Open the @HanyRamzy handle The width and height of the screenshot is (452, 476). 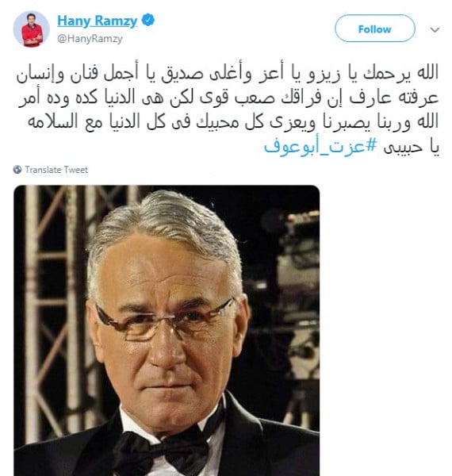[90, 39]
